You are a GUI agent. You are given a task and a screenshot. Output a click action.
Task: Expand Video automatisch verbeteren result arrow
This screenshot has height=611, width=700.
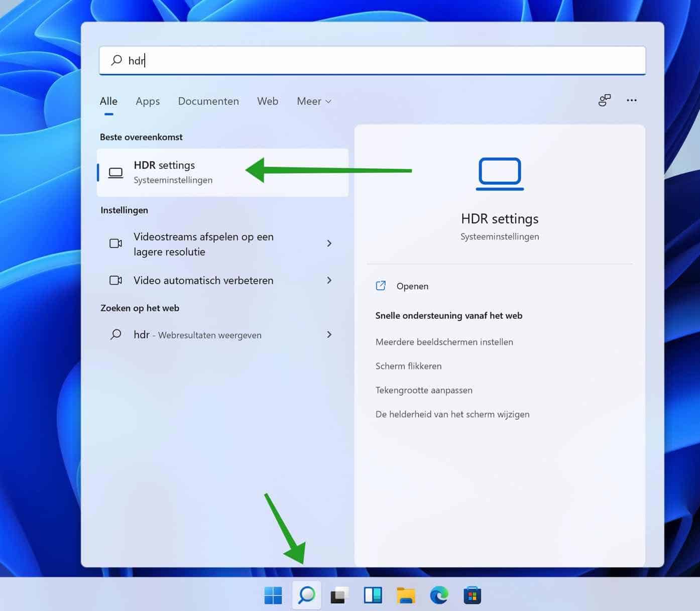click(x=329, y=280)
